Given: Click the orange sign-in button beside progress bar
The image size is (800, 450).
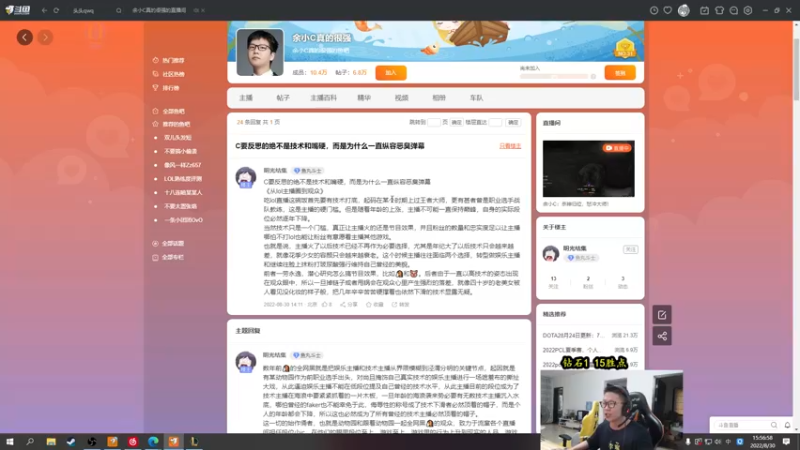Looking at the screenshot, I should click(x=620, y=73).
